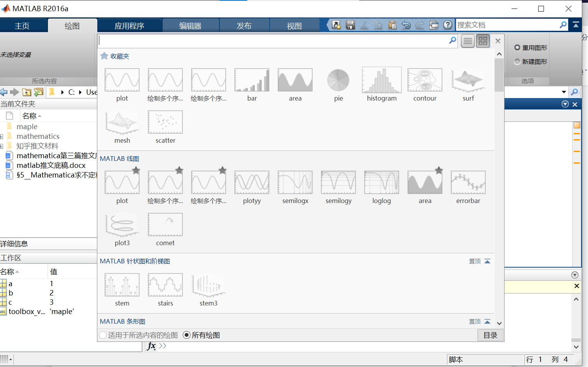The height and width of the screenshot is (367, 588).
Task: Click the browse for folder icon
Action: [x=39, y=92]
